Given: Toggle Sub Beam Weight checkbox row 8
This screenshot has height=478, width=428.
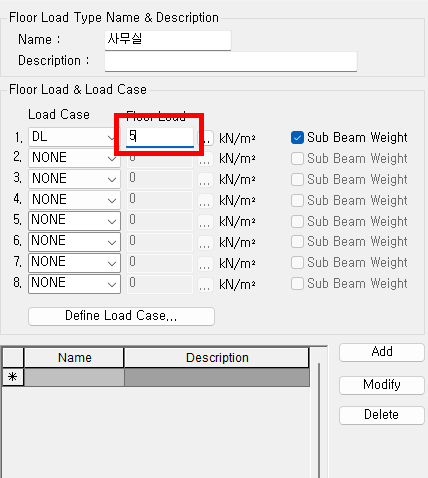Looking at the screenshot, I should (x=297, y=284).
